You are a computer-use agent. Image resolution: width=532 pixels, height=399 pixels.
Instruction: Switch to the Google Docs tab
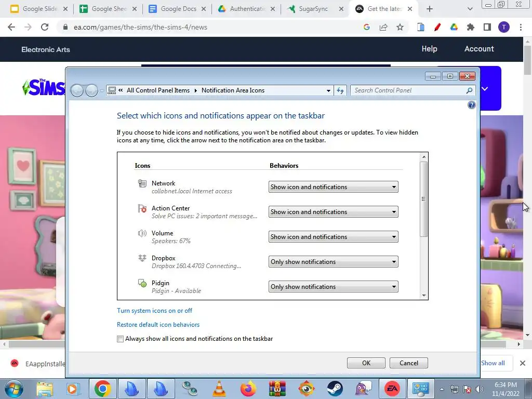pyautogui.click(x=177, y=9)
